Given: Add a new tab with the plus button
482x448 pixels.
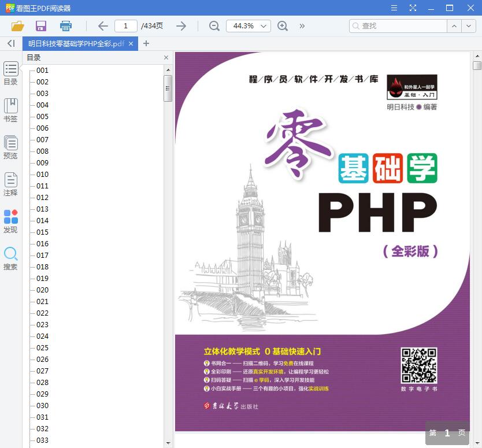Looking at the screenshot, I should tap(146, 43).
